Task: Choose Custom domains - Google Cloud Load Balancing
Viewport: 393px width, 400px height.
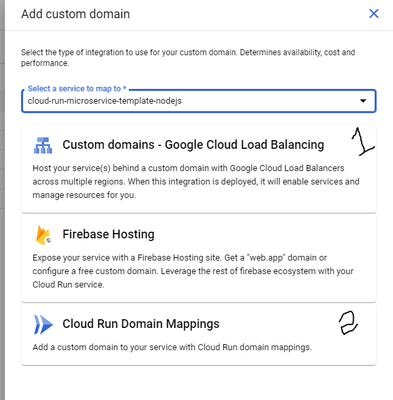Action: pyautogui.click(x=193, y=145)
